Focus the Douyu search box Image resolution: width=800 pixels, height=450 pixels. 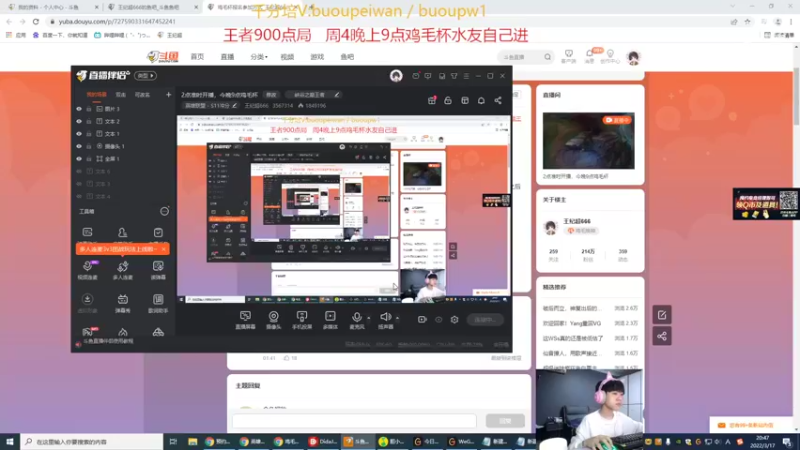(520, 57)
